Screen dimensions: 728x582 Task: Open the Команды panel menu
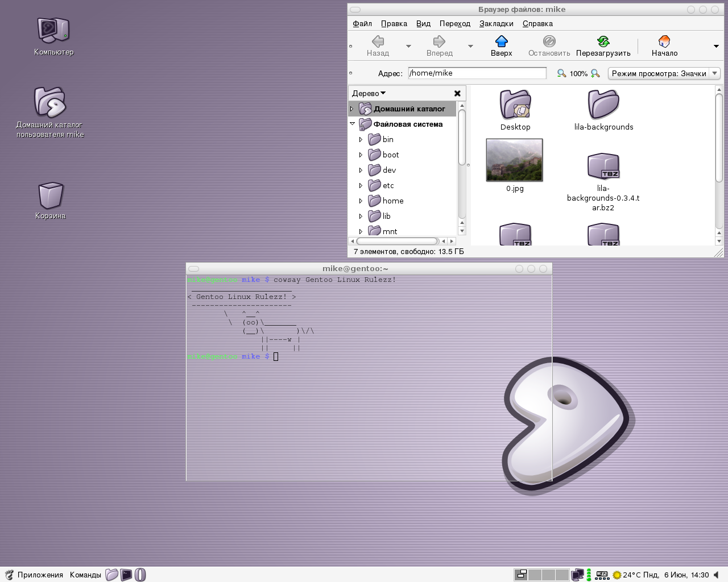coord(85,575)
